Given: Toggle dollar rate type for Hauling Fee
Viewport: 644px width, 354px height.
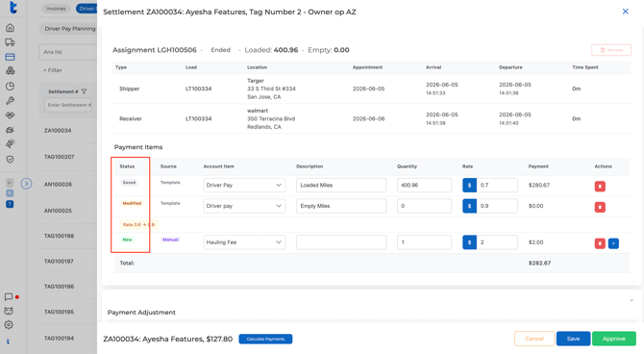Looking at the screenshot, I should point(469,242).
